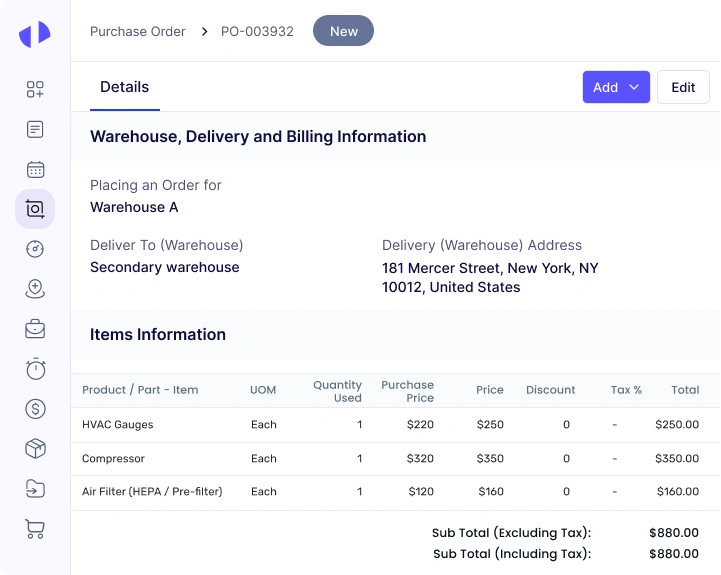721x575 pixels.
Task: Click the purple app logo in sidebar
Action: (x=34, y=34)
